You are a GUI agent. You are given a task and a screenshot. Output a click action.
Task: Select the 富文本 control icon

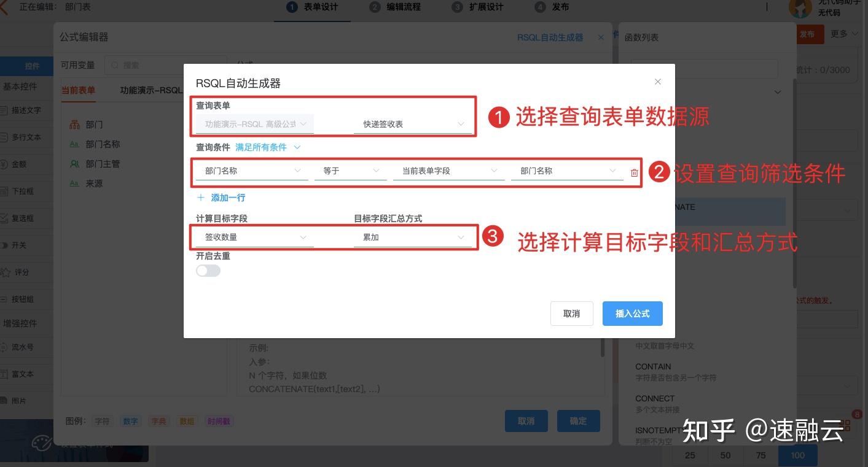click(23, 374)
